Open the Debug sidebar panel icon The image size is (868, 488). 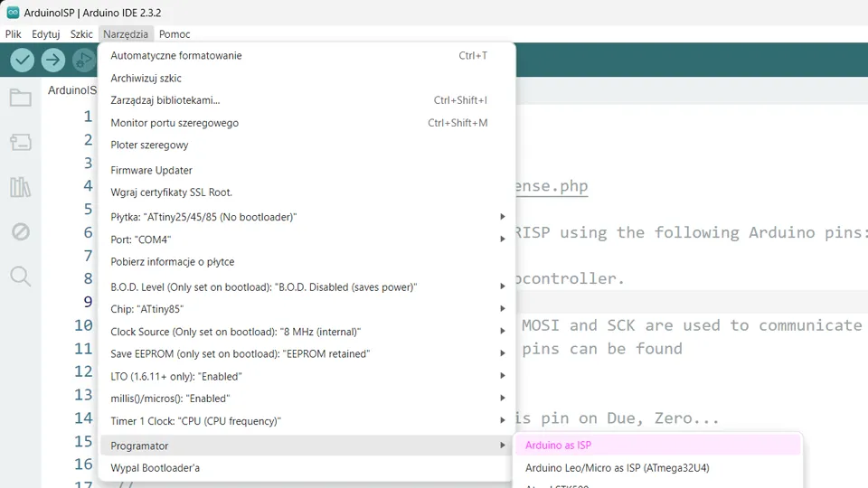20,231
